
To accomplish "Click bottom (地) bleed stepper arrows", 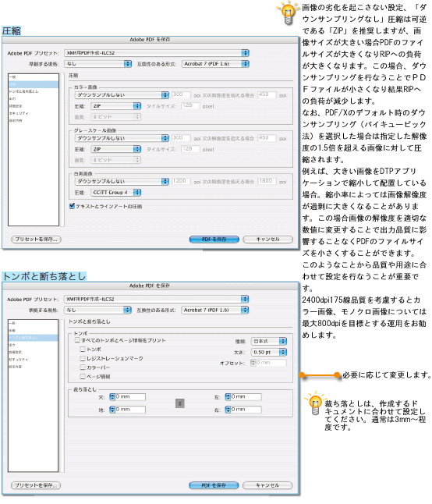I will (112, 409).
